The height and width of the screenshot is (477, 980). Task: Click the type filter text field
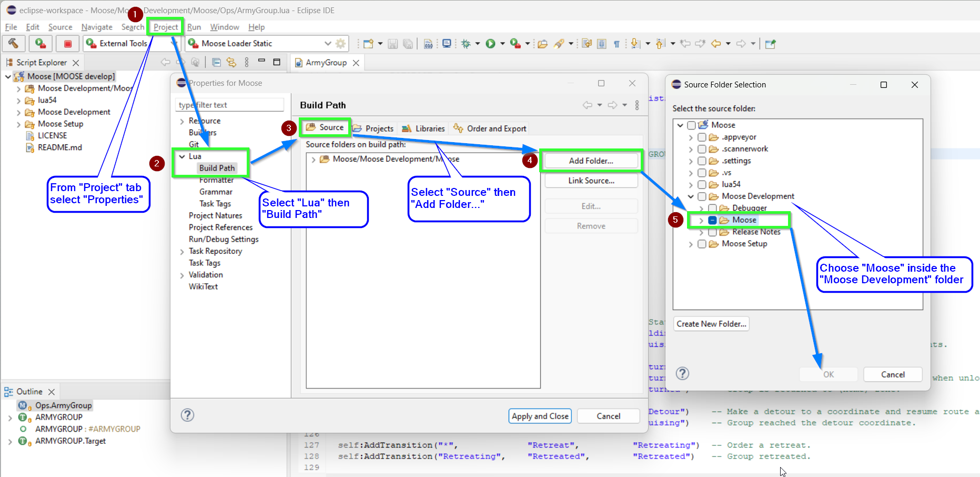(x=229, y=104)
